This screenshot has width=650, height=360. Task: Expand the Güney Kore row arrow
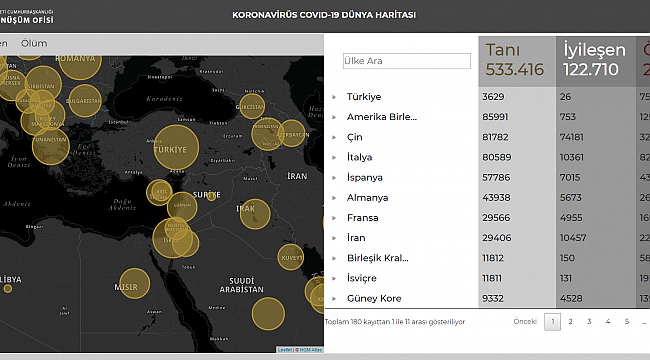pyautogui.click(x=334, y=299)
